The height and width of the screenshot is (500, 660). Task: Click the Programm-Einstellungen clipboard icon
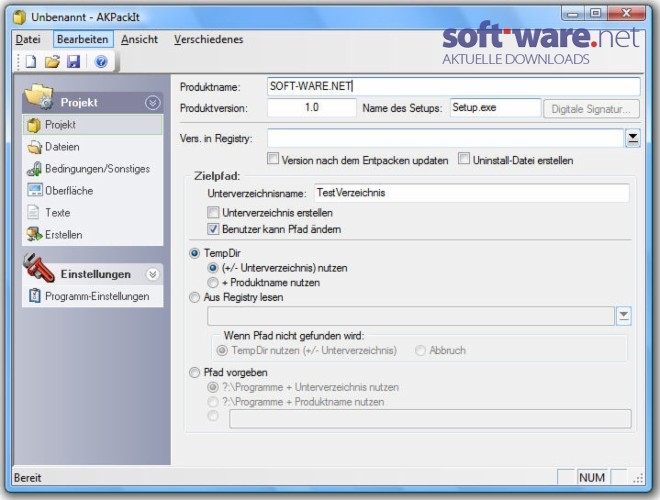pos(35,296)
